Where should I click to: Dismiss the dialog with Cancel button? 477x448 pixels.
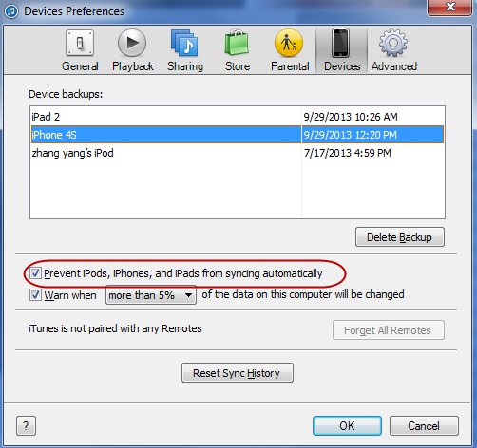coord(424,426)
